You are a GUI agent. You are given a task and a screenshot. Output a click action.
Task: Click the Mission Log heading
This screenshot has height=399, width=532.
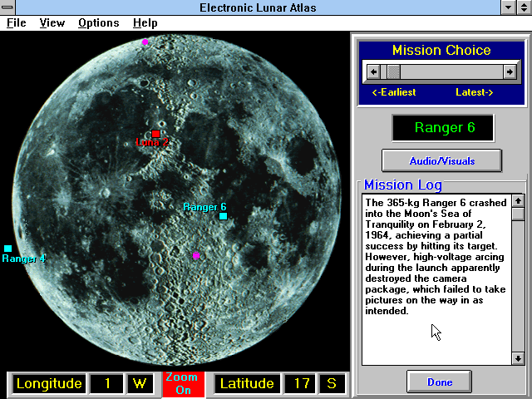tap(402, 185)
